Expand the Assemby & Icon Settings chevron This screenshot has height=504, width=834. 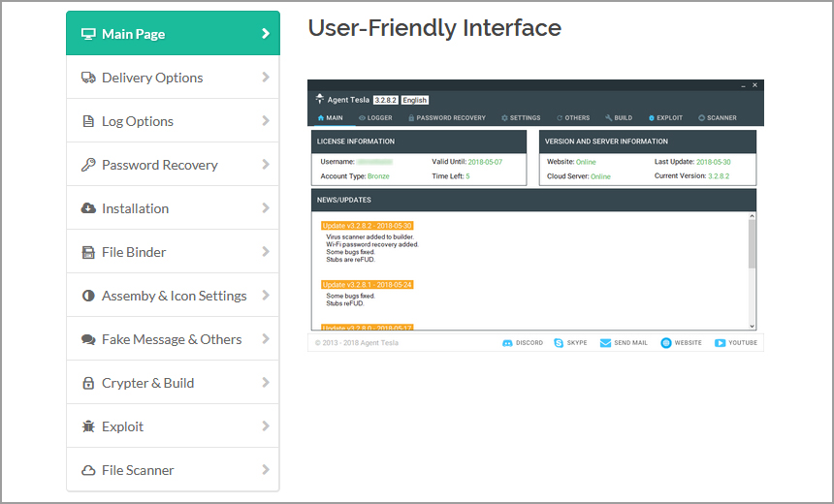tap(266, 296)
